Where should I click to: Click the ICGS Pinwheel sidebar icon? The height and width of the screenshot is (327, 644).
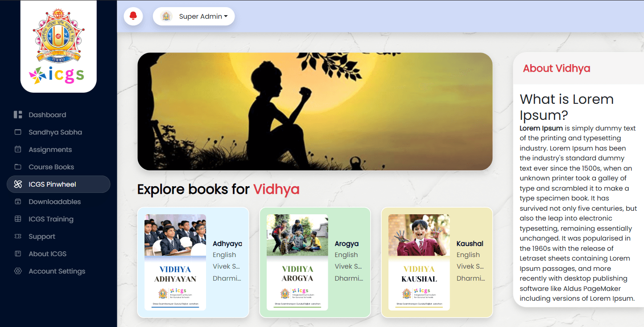(x=18, y=184)
